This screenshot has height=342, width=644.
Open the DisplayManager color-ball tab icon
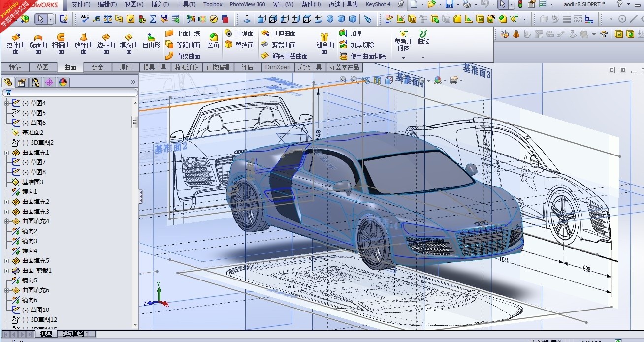coord(63,82)
